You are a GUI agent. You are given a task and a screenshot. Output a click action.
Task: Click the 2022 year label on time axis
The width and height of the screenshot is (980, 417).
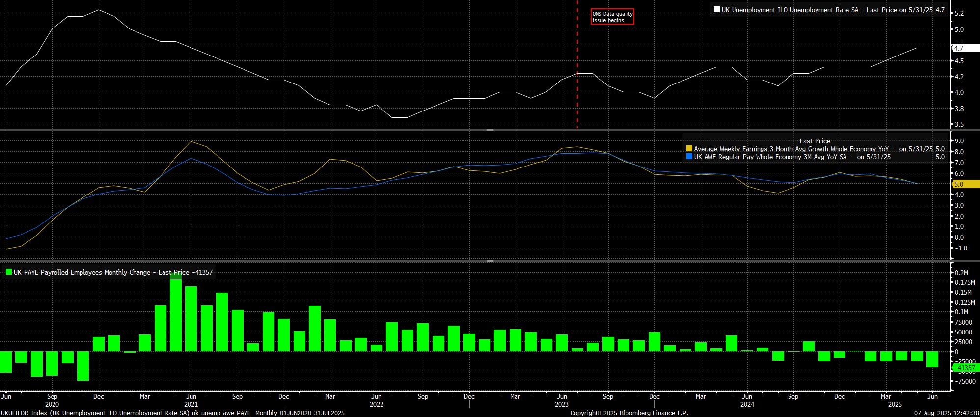377,404
